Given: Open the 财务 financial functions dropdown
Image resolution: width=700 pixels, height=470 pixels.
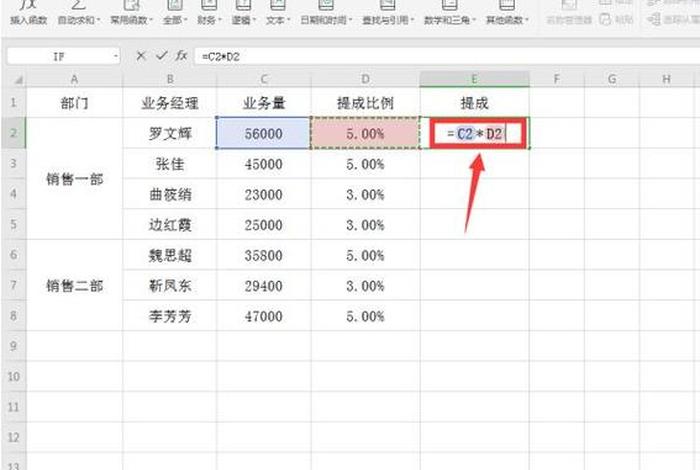Looking at the screenshot, I should tap(209, 13).
